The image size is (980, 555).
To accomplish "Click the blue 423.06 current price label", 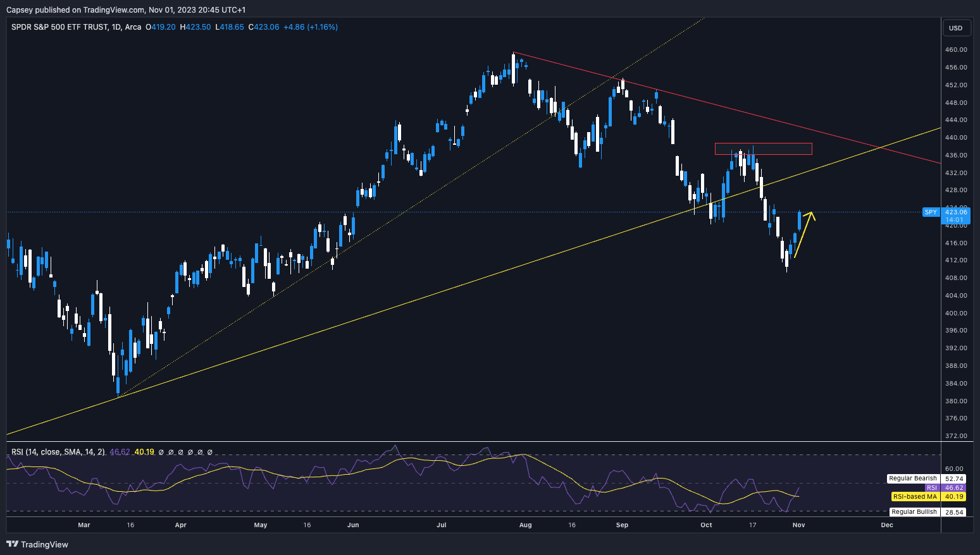I will point(955,212).
